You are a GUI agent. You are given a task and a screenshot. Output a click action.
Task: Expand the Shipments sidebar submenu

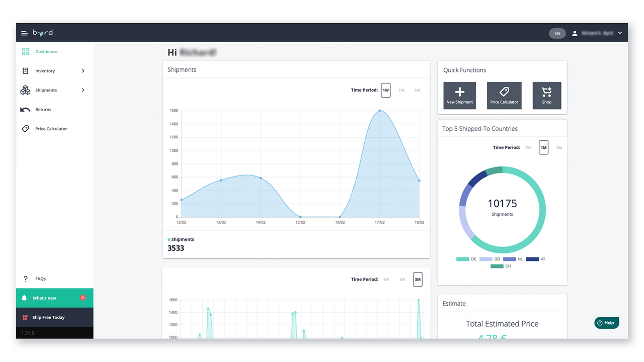coord(84,90)
